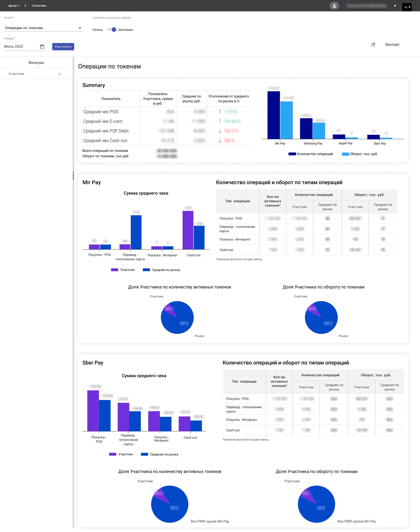Click the red down arrow for Cash-out
Viewport: 420px width, 532px height.
[x=220, y=140]
